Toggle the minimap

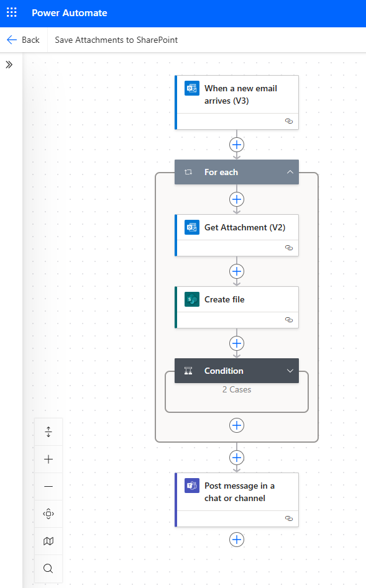48,541
